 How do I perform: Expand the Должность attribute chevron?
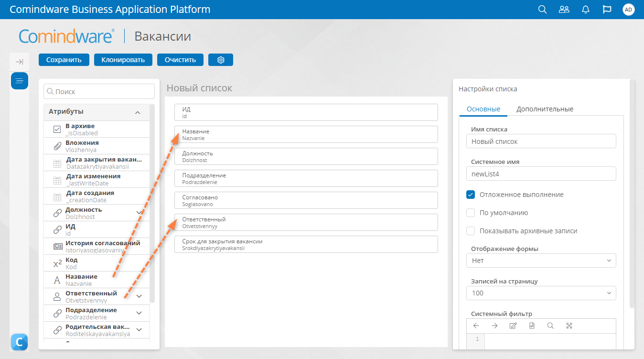139,213
